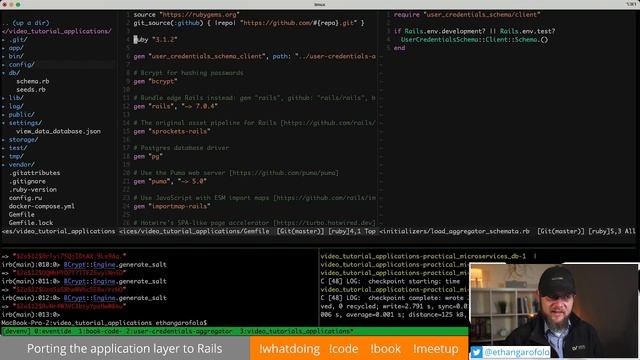Click gem "pg" line
This screenshot has width=640, height=360.
coord(148,156)
